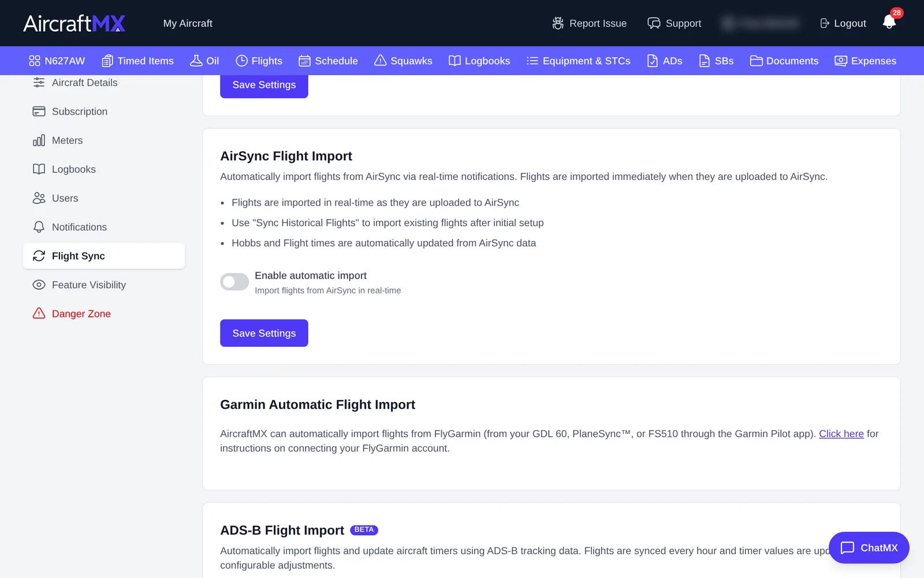The width and height of the screenshot is (924, 578).
Task: Toggle Enable automatic import switch
Action: (x=234, y=281)
